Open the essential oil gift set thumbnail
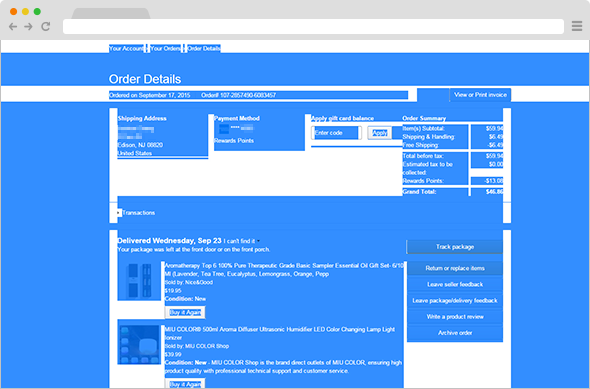Viewport: 590px width, 389px height. point(139,281)
